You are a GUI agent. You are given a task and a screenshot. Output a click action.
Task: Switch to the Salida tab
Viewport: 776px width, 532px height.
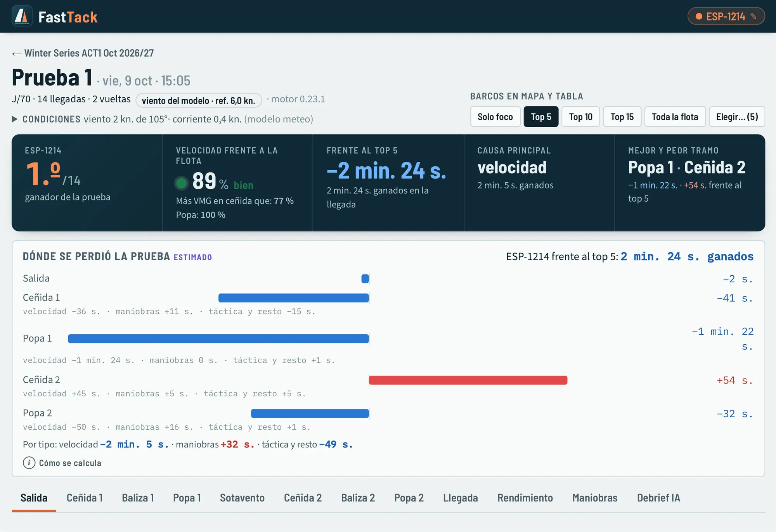tap(34, 498)
